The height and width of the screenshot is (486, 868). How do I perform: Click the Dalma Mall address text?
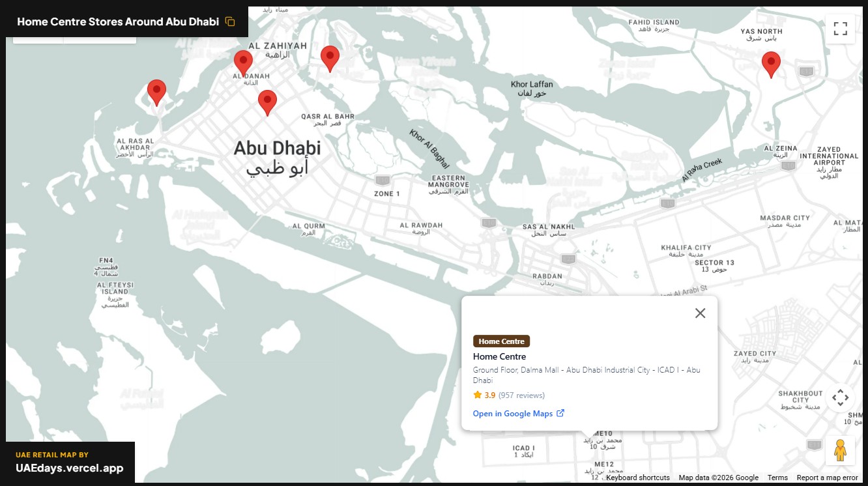(x=586, y=375)
